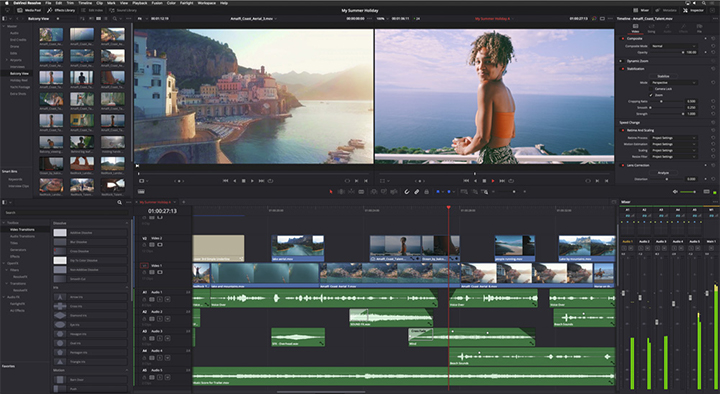This screenshot has height=394, width=720.
Task: Select the Cross Dissolve transition
Action: tap(90, 251)
